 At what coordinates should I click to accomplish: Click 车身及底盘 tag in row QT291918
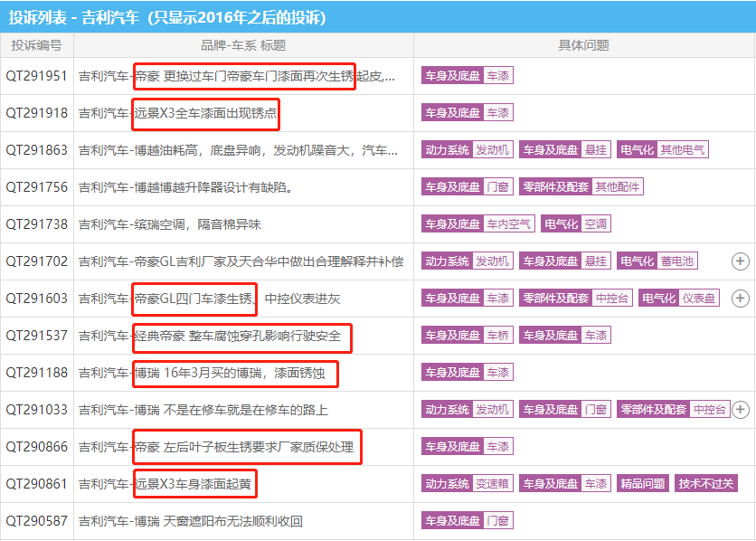point(452,113)
